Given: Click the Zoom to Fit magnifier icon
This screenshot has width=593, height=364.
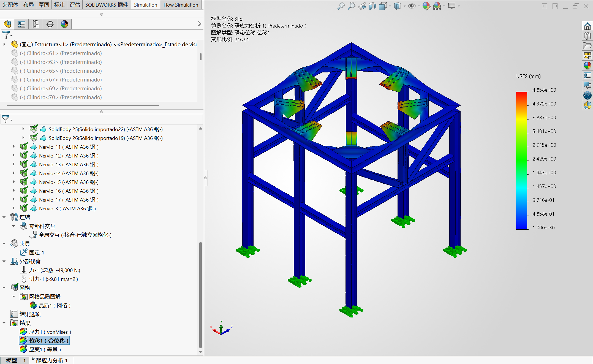Looking at the screenshot, I should [341, 6].
